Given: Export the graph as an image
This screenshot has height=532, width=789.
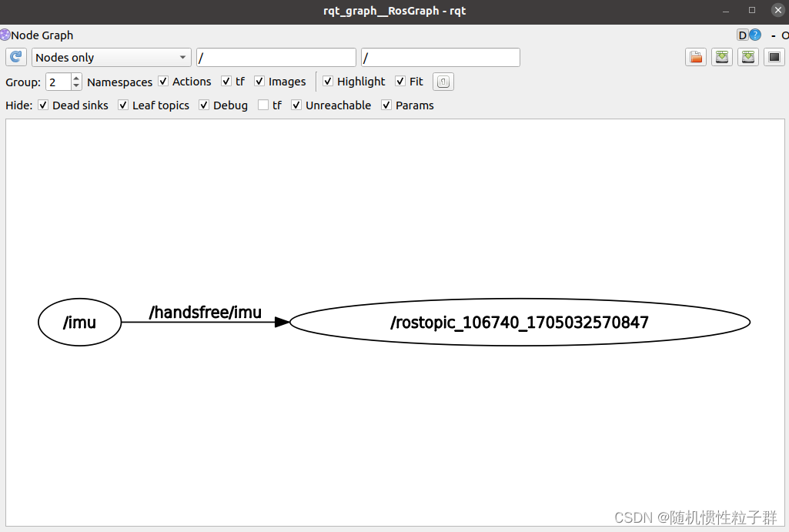Looking at the screenshot, I should 748,56.
